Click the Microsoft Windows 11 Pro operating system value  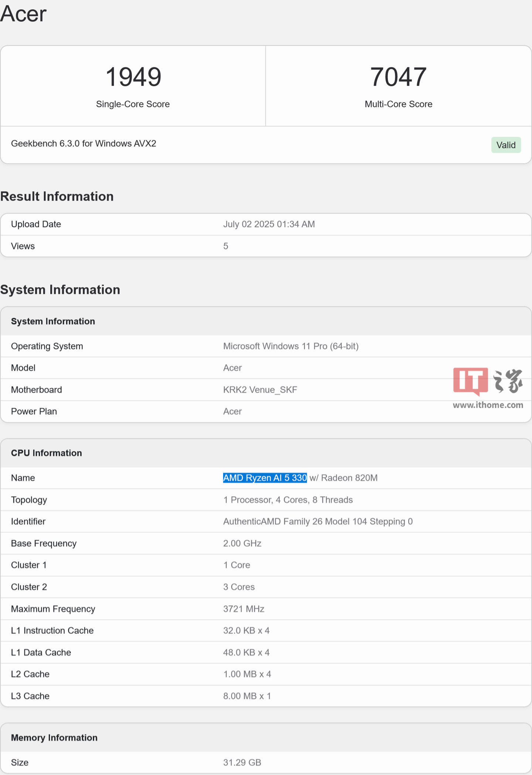point(291,346)
